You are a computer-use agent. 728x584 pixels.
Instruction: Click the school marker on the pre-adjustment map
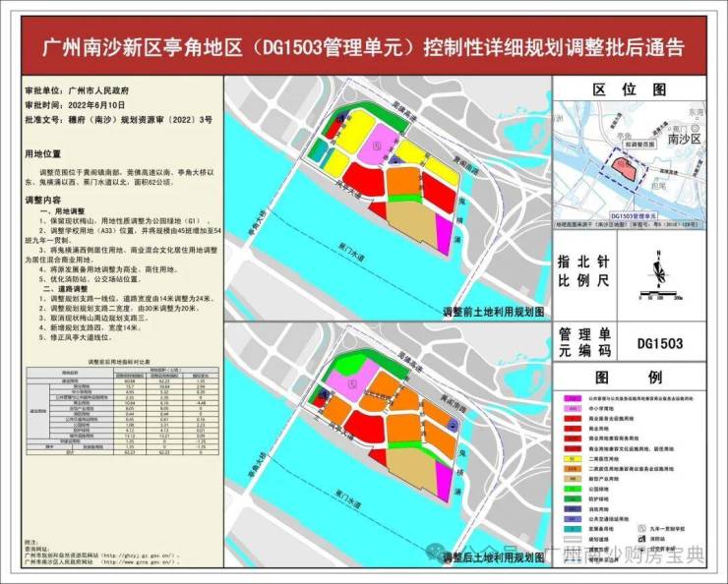click(376, 146)
